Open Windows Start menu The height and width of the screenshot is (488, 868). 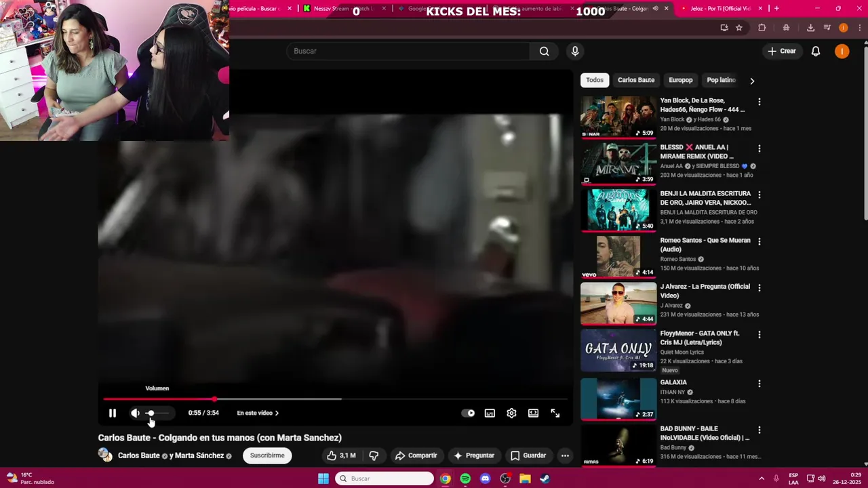pos(323,479)
